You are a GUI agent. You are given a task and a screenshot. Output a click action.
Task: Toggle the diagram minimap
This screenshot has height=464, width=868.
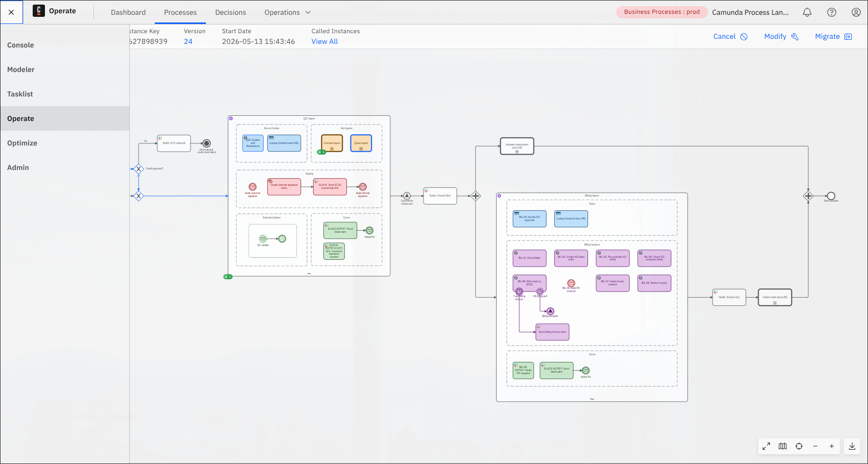click(783, 446)
